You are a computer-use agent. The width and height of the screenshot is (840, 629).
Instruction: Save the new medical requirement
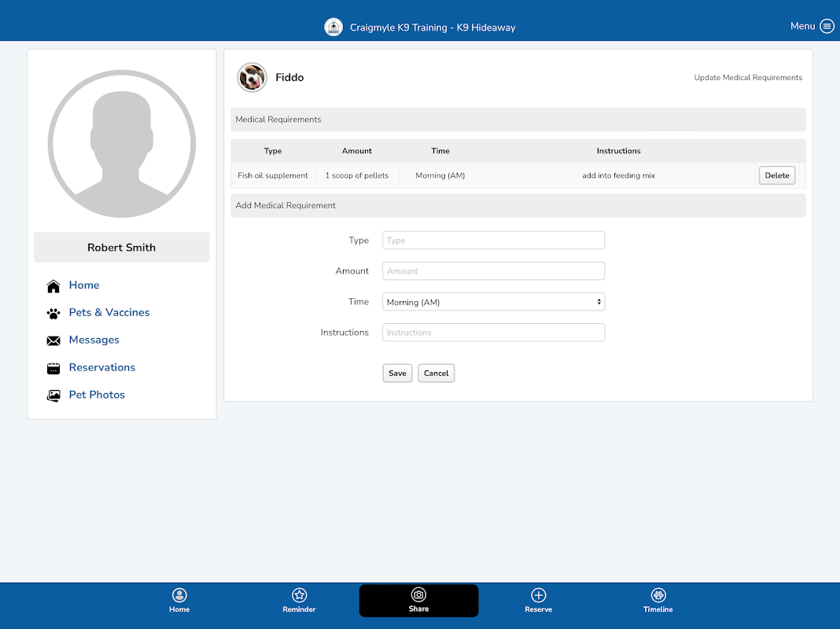pyautogui.click(x=397, y=373)
